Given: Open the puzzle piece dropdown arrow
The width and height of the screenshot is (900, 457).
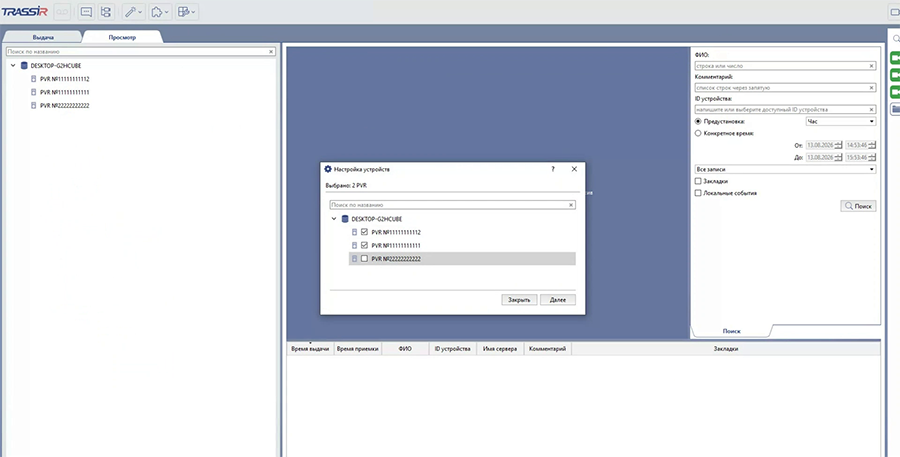Looking at the screenshot, I should click(166, 12).
